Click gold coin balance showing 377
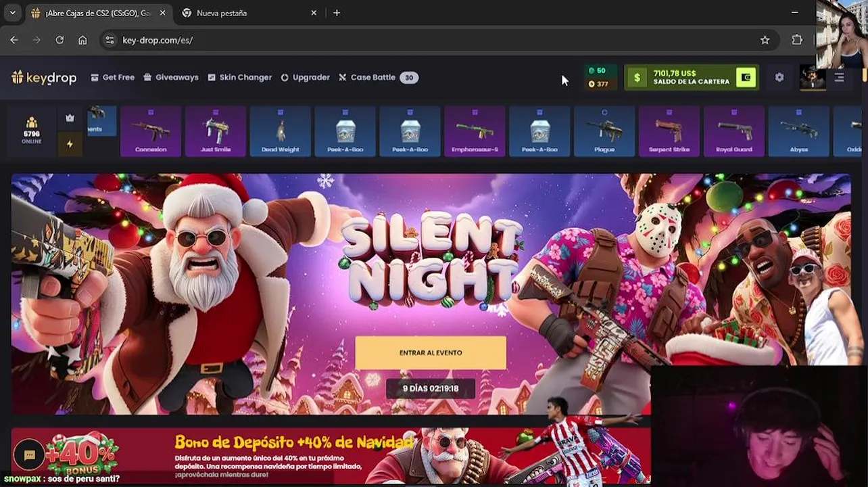The width and height of the screenshot is (868, 487). pos(598,85)
